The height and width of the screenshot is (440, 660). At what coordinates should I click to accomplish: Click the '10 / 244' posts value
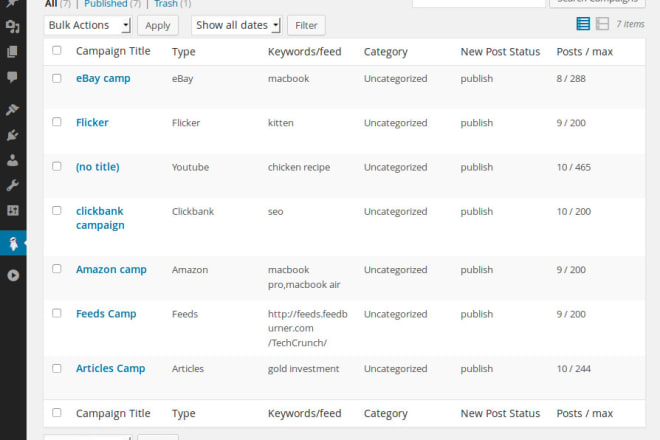574,369
